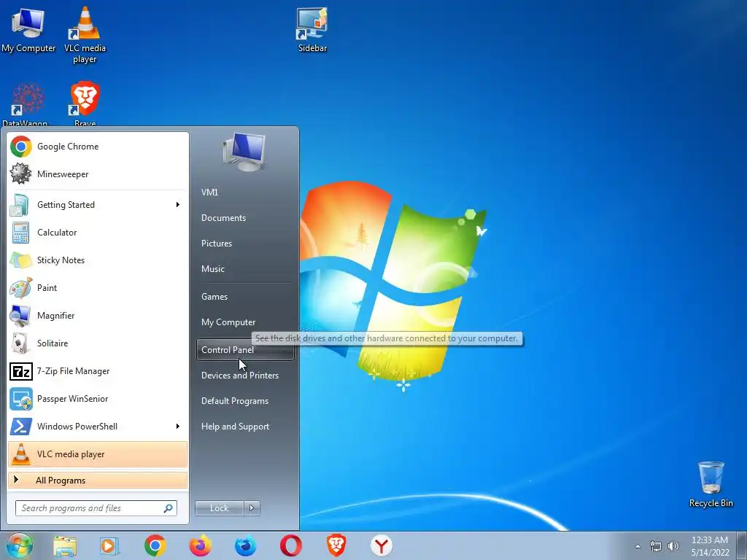
Task: Launch Solitaire from the Start menu
Action: pos(98,343)
